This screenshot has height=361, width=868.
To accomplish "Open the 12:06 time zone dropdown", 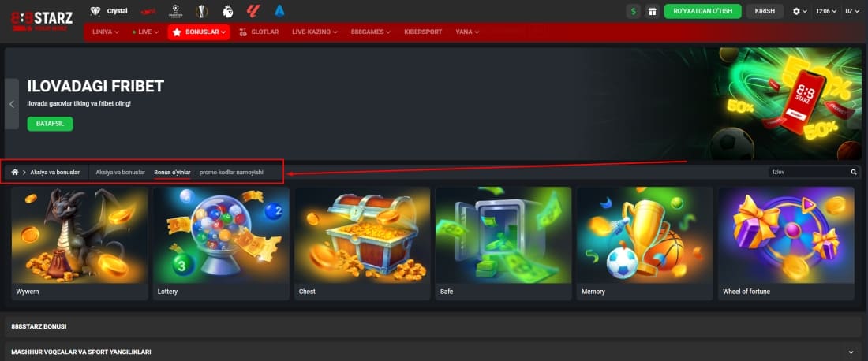I will coord(826,11).
